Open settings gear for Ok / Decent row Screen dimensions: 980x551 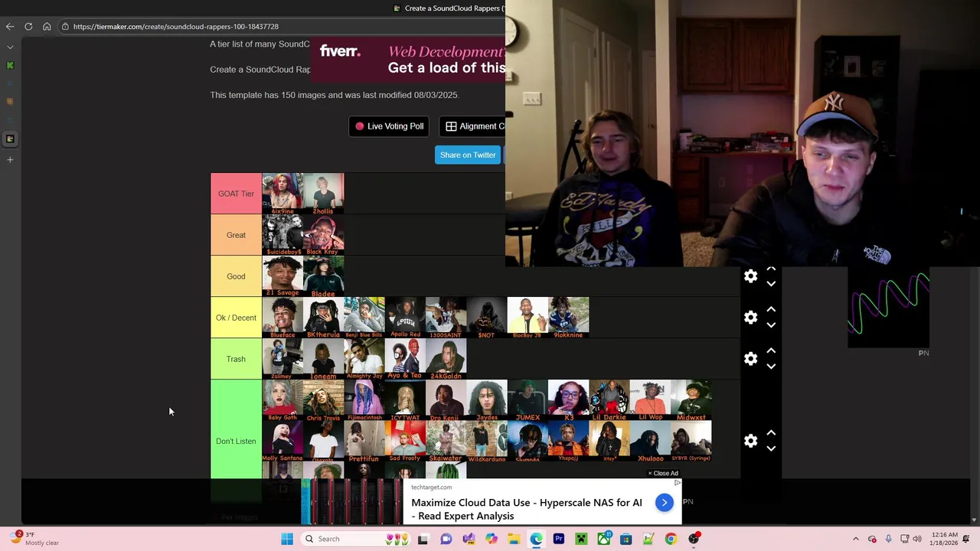[750, 318]
